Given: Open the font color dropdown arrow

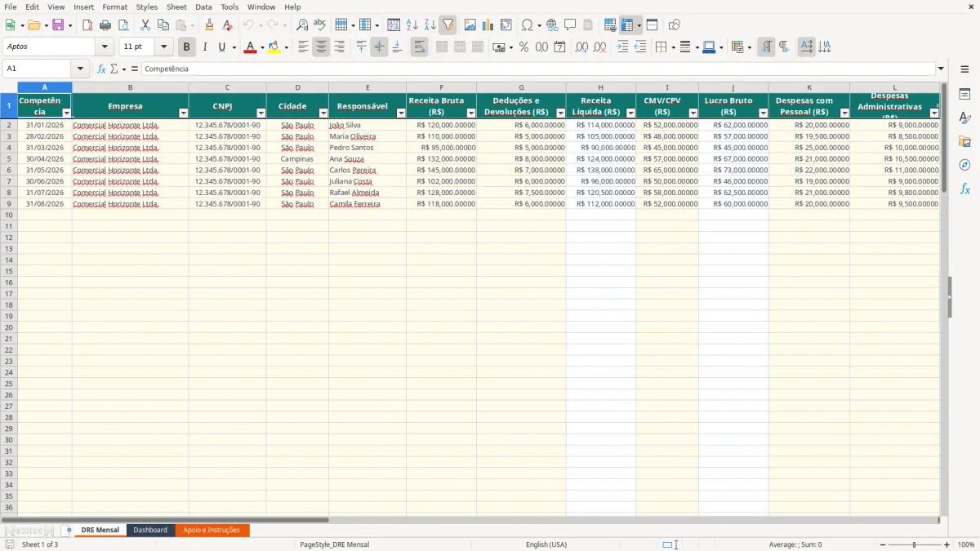Looking at the screenshot, I should coord(261,47).
